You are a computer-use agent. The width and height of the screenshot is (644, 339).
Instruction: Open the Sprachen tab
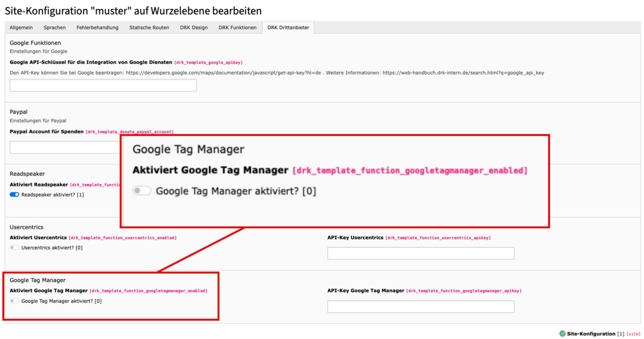[x=55, y=27]
